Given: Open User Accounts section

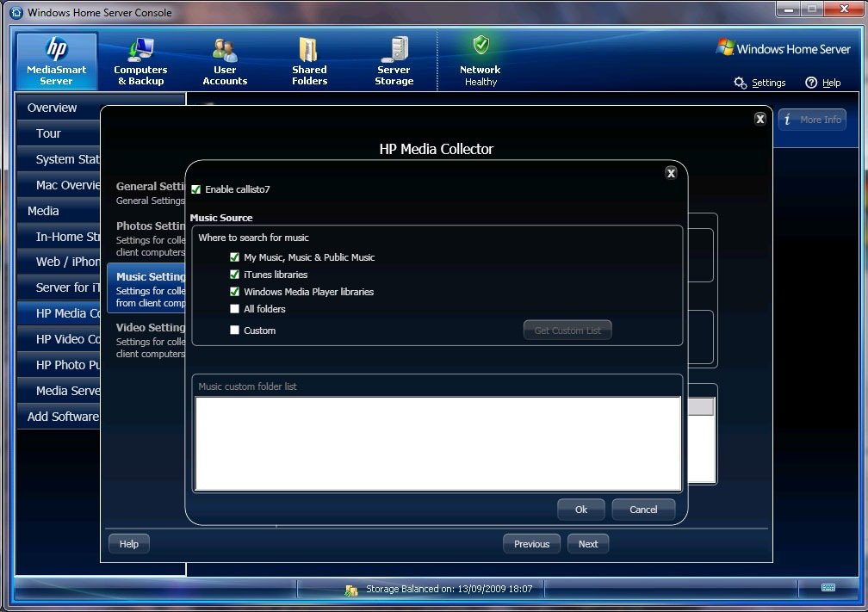Looking at the screenshot, I should [x=225, y=61].
